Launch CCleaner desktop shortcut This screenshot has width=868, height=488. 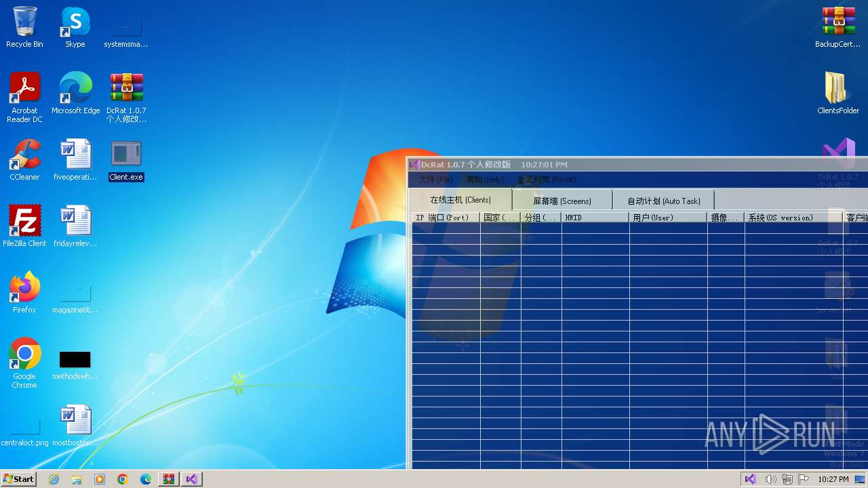(x=24, y=160)
